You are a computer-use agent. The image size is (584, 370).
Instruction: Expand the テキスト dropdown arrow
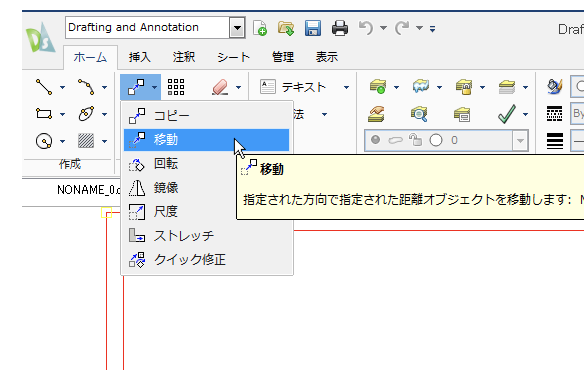click(x=346, y=88)
